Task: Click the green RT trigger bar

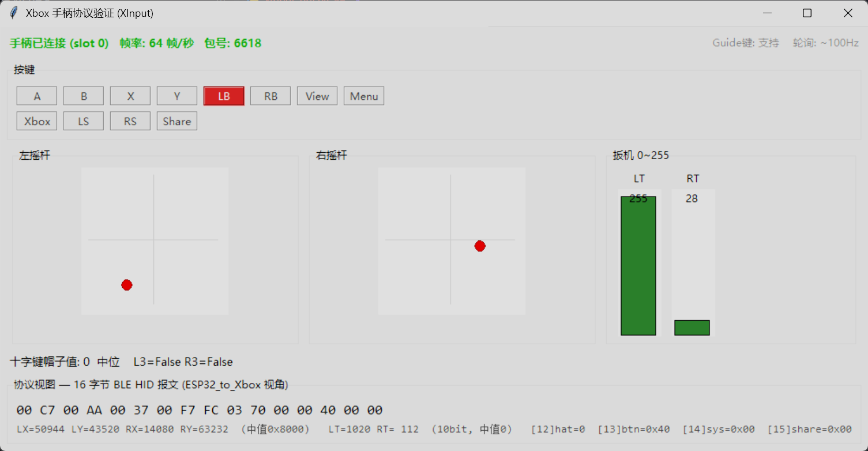Action: 692,328
